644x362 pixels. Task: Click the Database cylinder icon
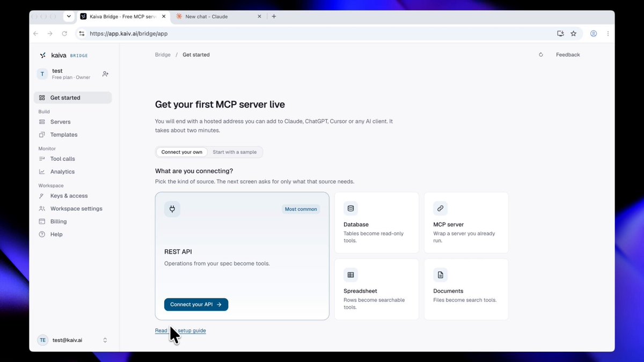pos(350,209)
